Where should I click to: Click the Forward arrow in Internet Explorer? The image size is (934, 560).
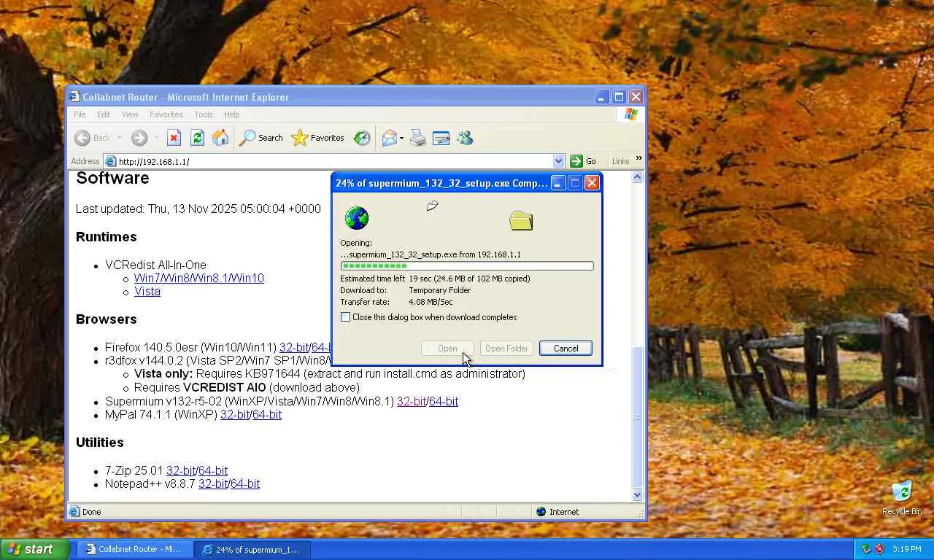pos(139,138)
